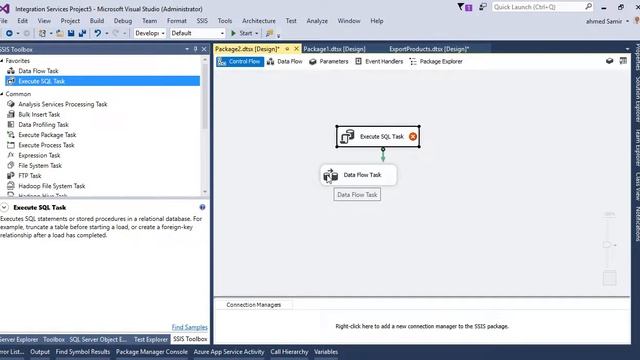Click the File System Task icon
Image resolution: width=640 pixels, height=360 pixels.
tap(11, 165)
